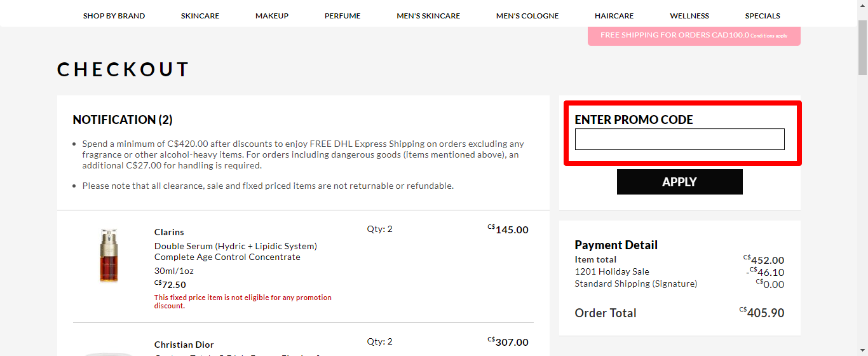868x356 pixels.
Task: Go to the Perfume category
Action: tap(342, 16)
